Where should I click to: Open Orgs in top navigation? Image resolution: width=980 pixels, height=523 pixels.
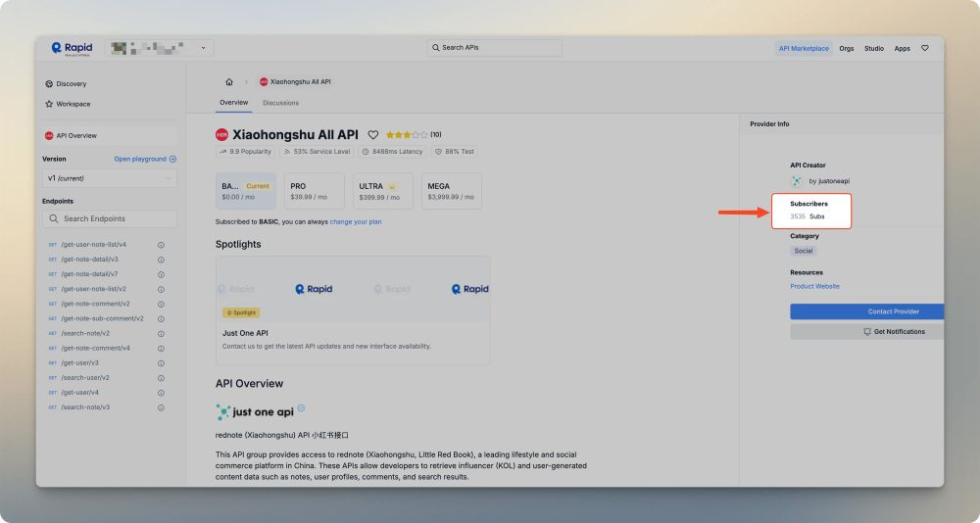click(847, 48)
